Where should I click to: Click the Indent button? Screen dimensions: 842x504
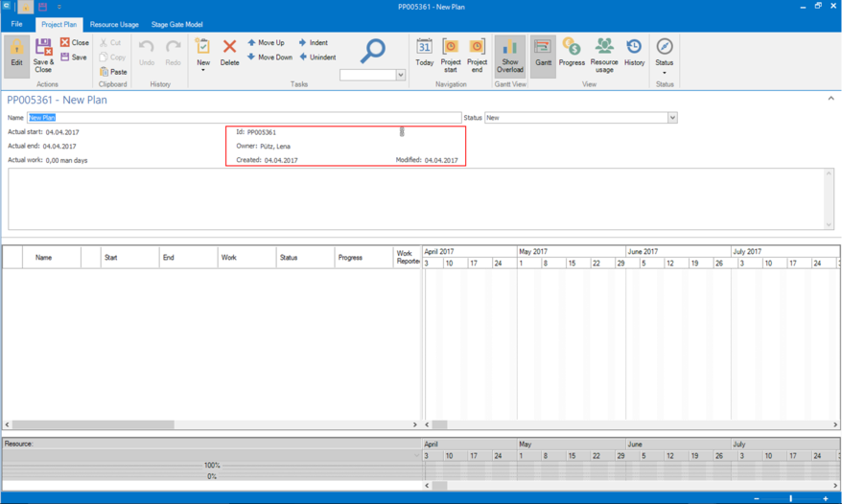click(x=313, y=43)
